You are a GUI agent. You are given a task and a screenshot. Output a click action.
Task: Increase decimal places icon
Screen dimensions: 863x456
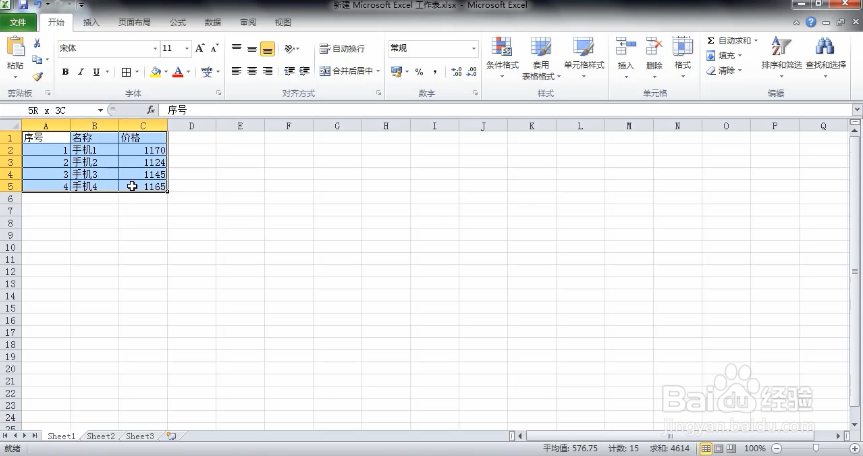[x=456, y=71]
